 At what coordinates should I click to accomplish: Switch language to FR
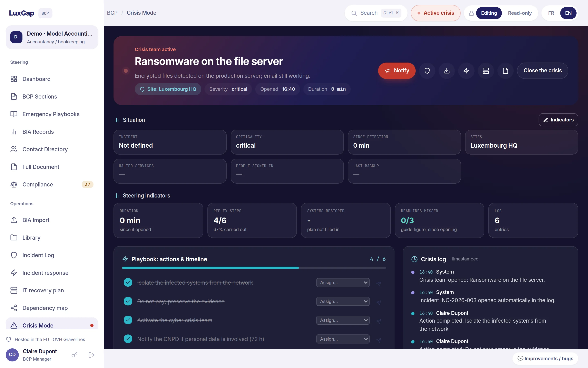[x=551, y=13]
